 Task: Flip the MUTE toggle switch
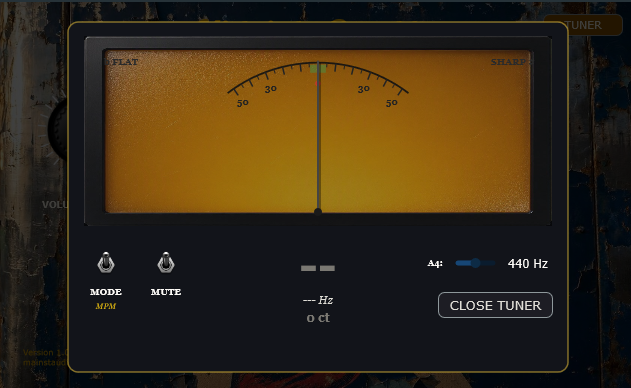(166, 262)
